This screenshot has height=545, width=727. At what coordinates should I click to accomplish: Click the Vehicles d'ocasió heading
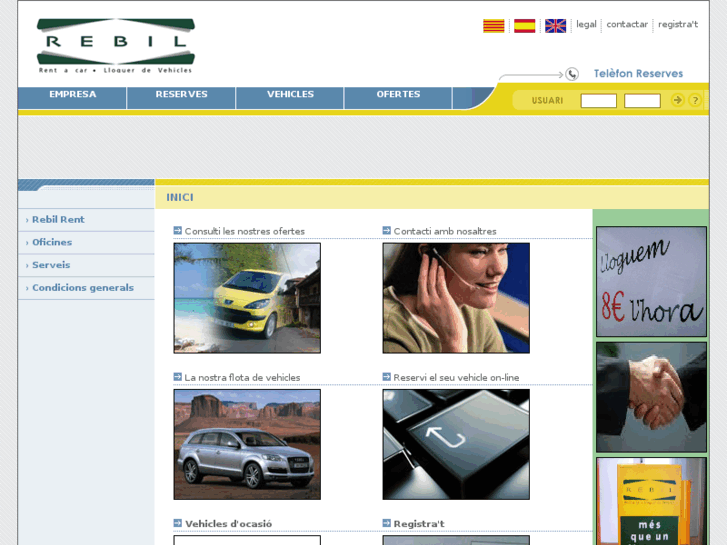pyautogui.click(x=229, y=524)
